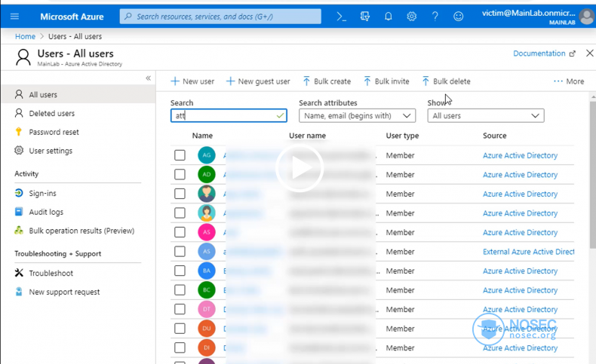The width and height of the screenshot is (596, 364).
Task: Select the DU user checkbox
Action: pyautogui.click(x=180, y=329)
